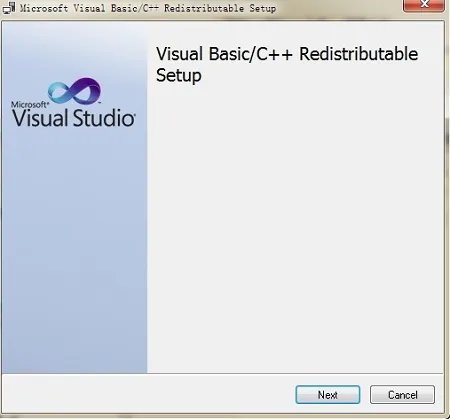This screenshot has width=450, height=419.
Task: Cancel the Redistributable setup
Action: (402, 395)
